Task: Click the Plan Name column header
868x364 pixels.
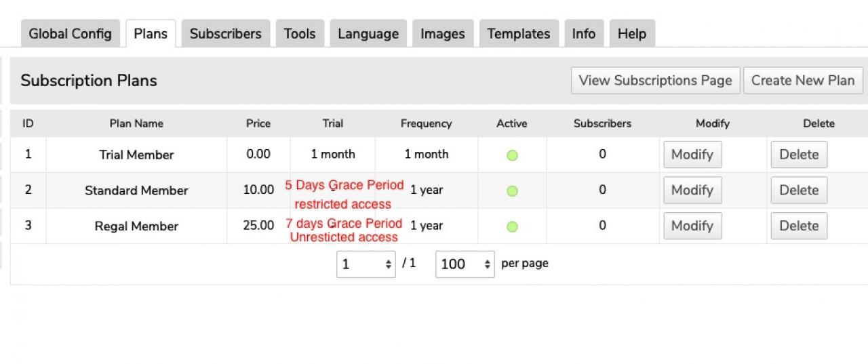Action: [136, 123]
